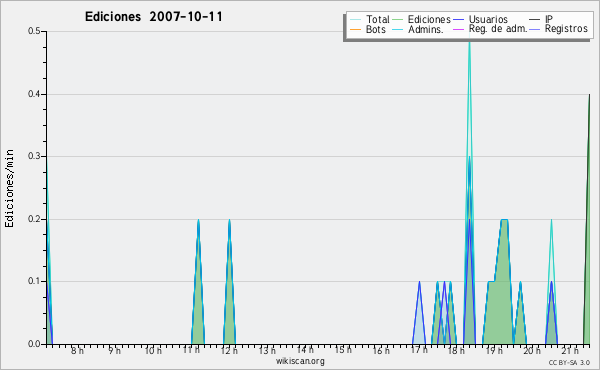The height and width of the screenshot is (370, 600).
Task: Click the 0.0 y-axis value
Action: pyautogui.click(x=34, y=344)
